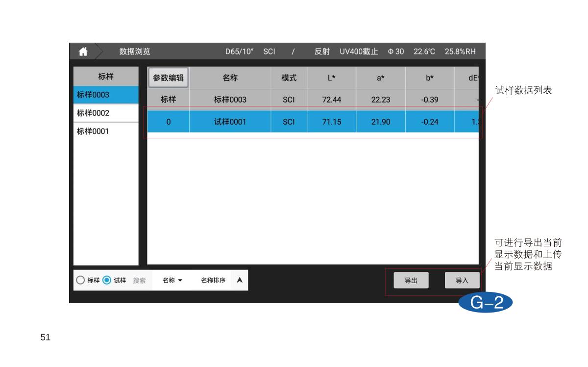Image resolution: width=588 pixels, height=367 pixels.
Task: Select the 试样 radio button
Action: point(107,280)
